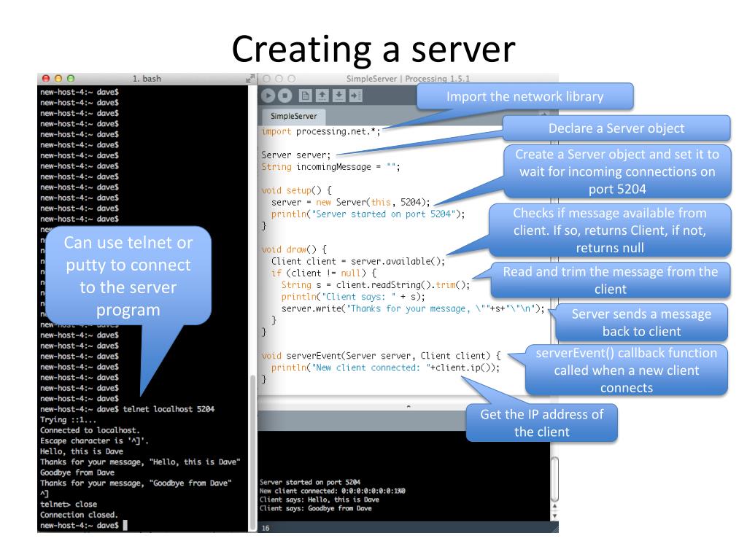Click the 'Client client = server.available();' line
Viewport: 747px width, 560px height.
[x=358, y=262]
